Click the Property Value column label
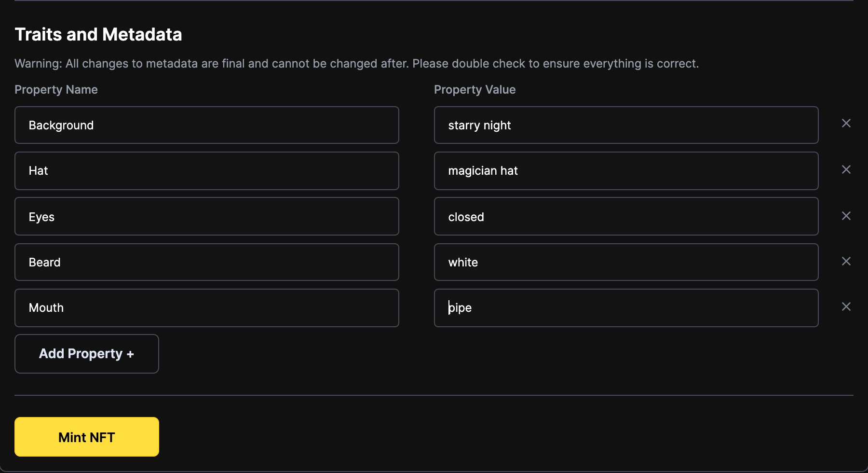This screenshot has width=868, height=473. click(x=475, y=90)
